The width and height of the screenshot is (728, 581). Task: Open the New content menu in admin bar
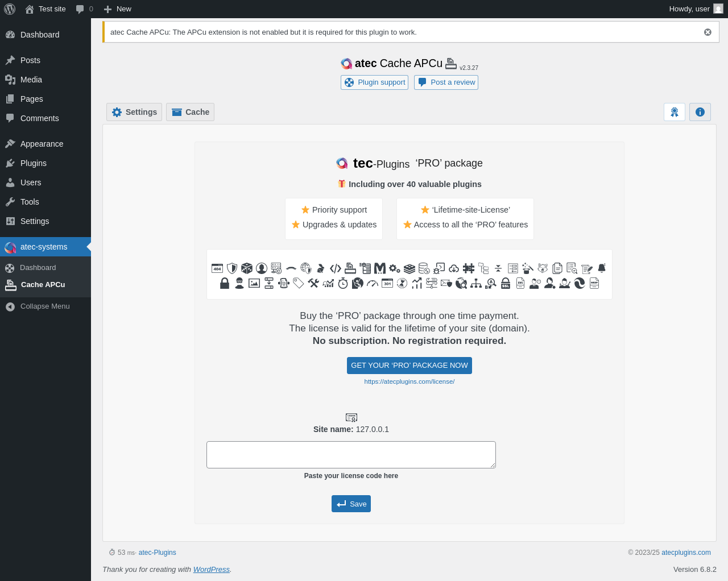click(118, 9)
